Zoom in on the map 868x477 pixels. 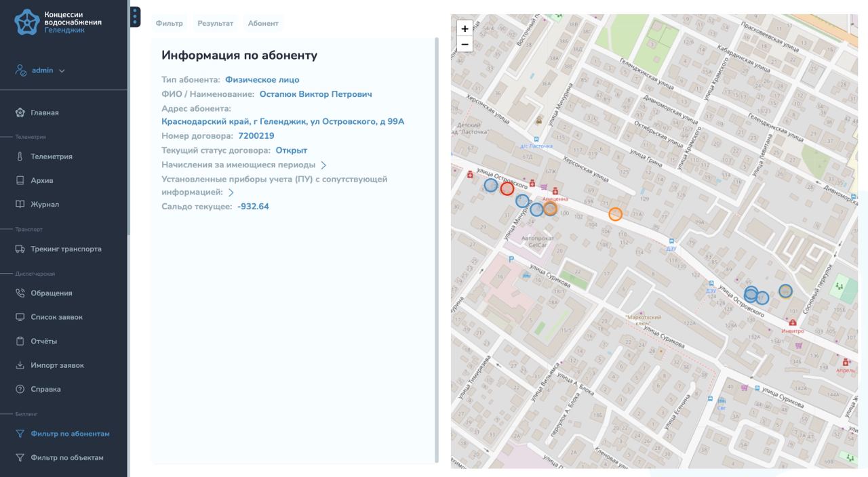465,28
